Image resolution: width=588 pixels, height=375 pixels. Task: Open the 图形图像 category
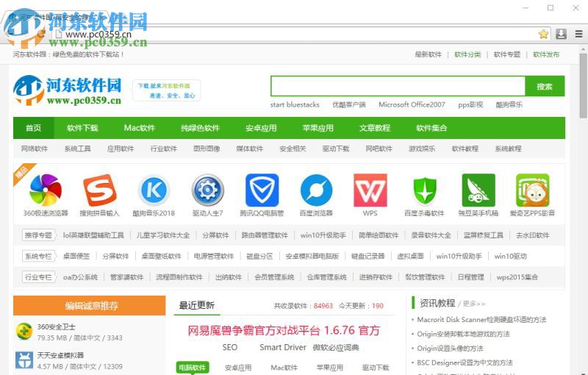click(207, 149)
